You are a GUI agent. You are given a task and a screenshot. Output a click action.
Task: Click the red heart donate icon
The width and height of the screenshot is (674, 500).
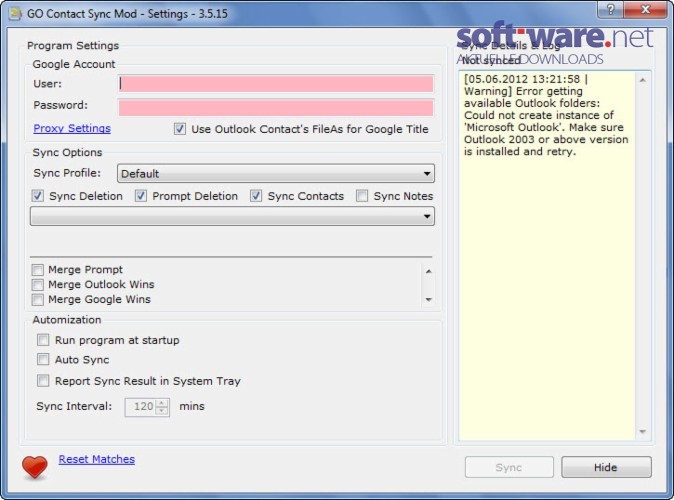35,467
